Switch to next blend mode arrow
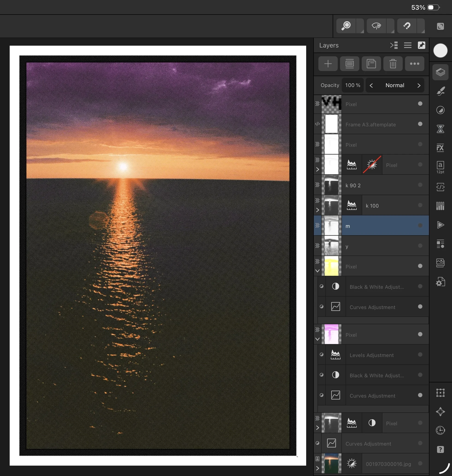Image resolution: width=452 pixels, height=476 pixels. click(419, 85)
